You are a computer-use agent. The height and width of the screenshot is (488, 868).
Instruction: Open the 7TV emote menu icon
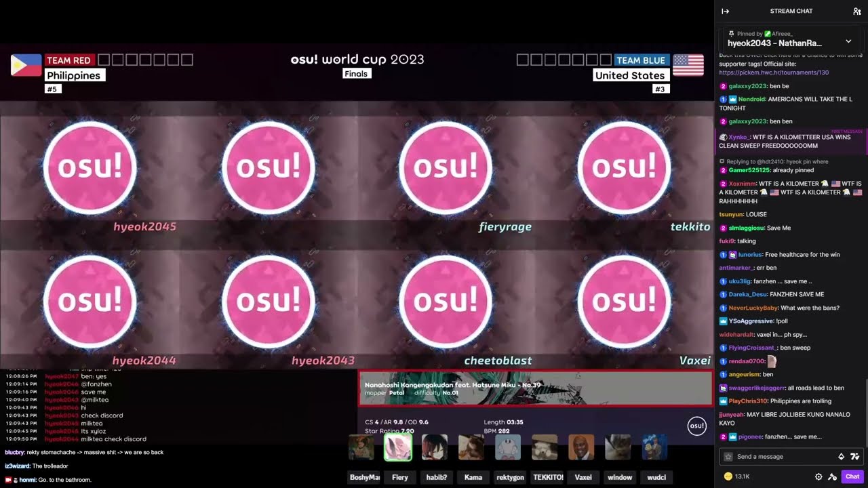pyautogui.click(x=854, y=456)
